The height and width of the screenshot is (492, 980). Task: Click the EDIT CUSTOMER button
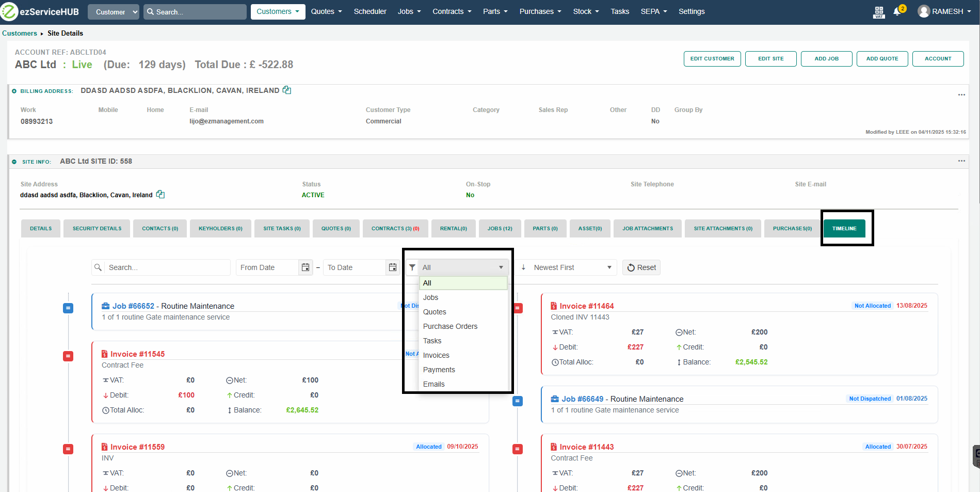712,59
